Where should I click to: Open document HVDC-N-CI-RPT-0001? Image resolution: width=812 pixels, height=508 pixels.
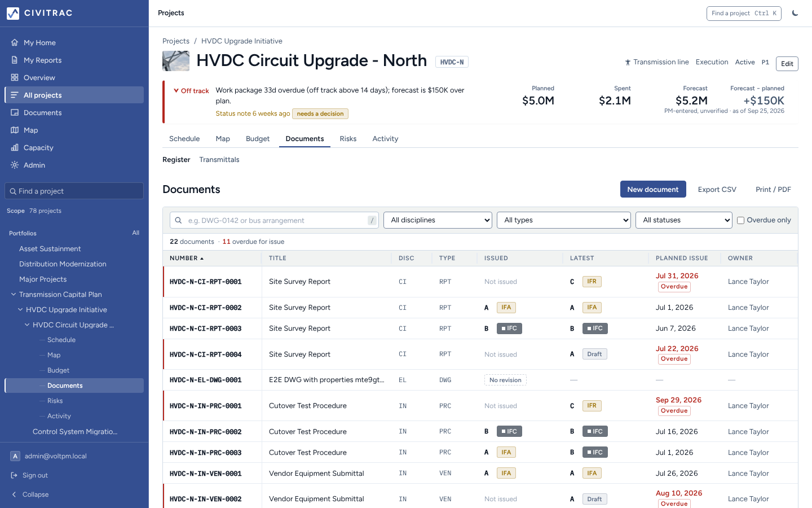point(206,282)
